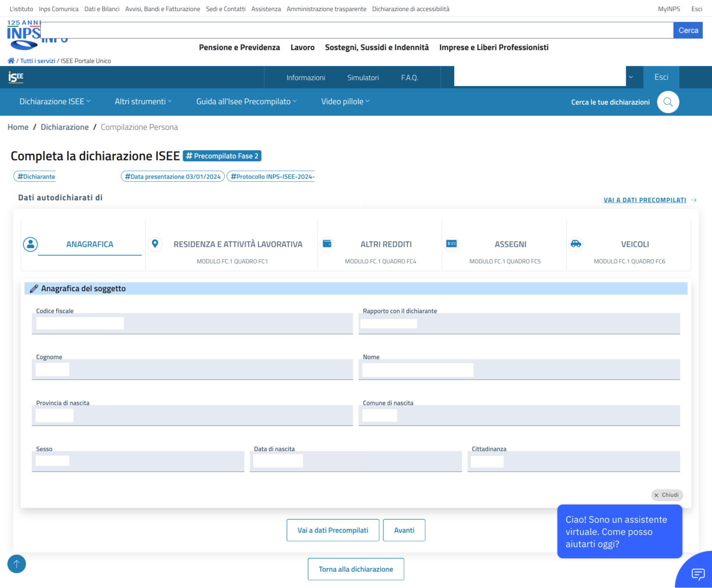Click the Cerca search button
The image size is (712, 588).
[x=688, y=30]
